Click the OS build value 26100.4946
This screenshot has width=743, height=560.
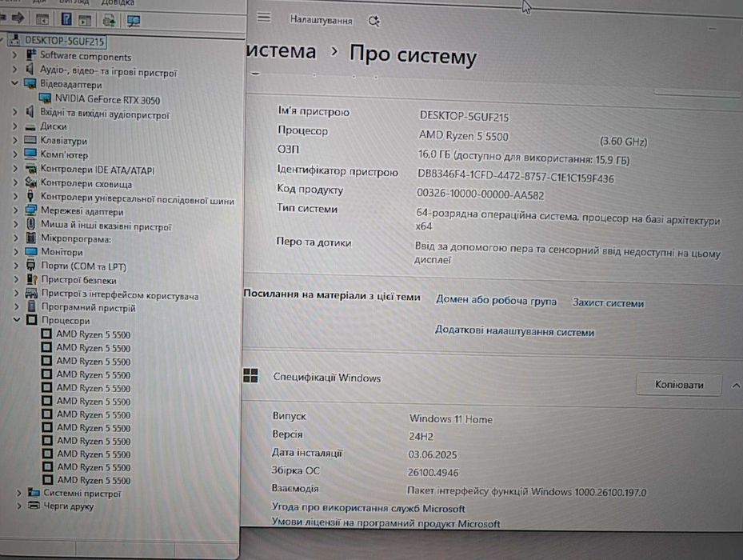pos(433,472)
